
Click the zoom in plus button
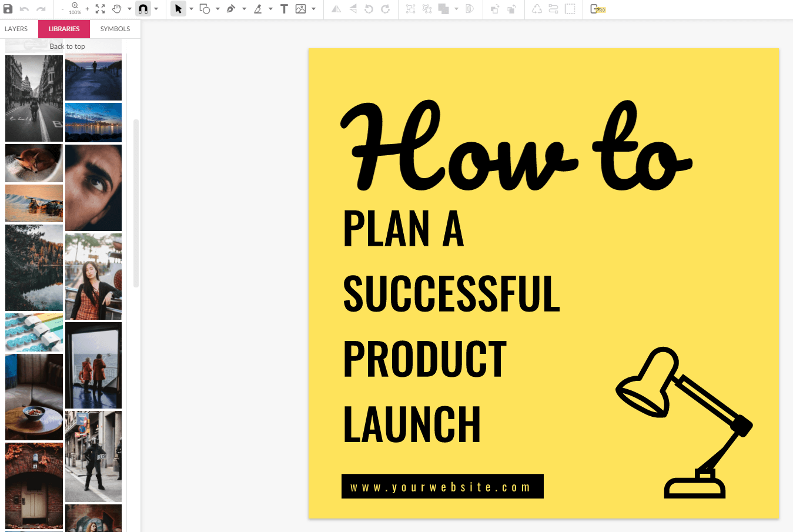(87, 9)
